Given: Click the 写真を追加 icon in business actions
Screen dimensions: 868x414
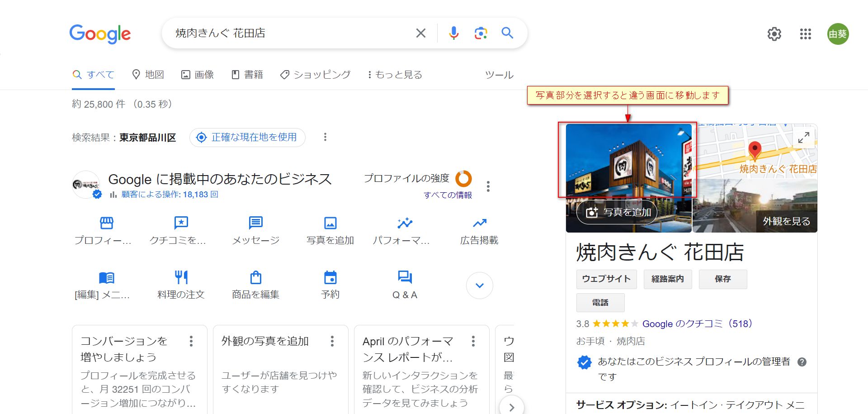Looking at the screenshot, I should coord(330,223).
